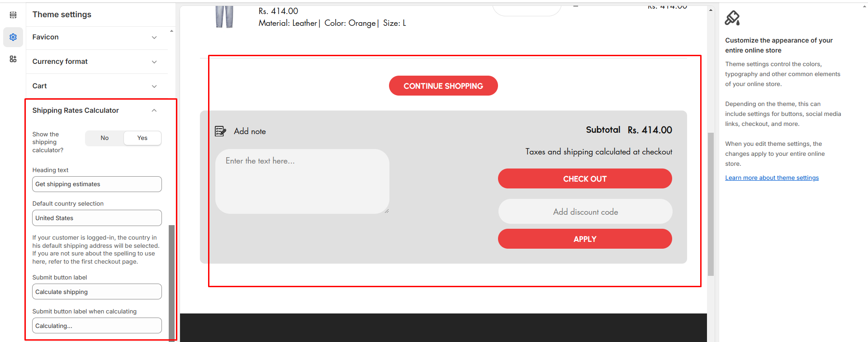Click the jeans product thumbnail
868x342 pixels.
(x=224, y=17)
